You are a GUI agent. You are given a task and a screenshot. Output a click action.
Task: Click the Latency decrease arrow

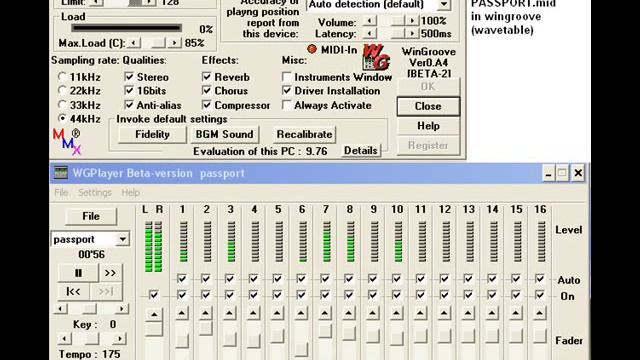pyautogui.click(x=370, y=33)
